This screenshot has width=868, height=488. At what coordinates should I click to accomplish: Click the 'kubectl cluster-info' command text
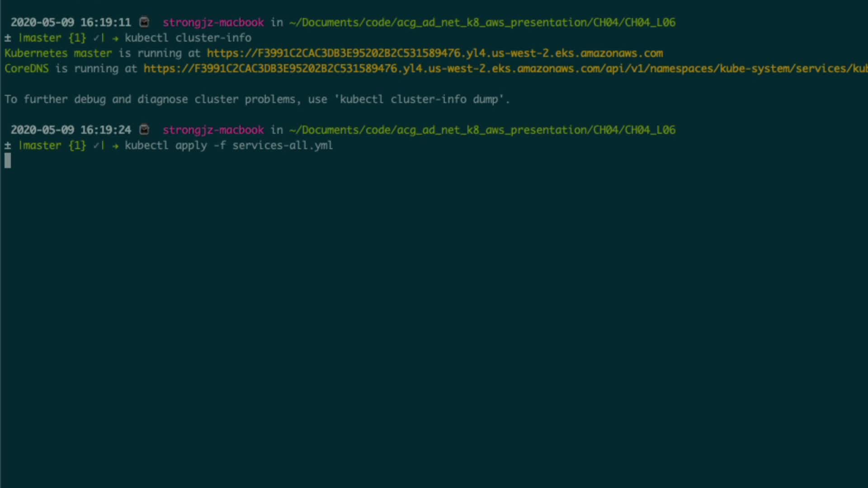point(188,38)
